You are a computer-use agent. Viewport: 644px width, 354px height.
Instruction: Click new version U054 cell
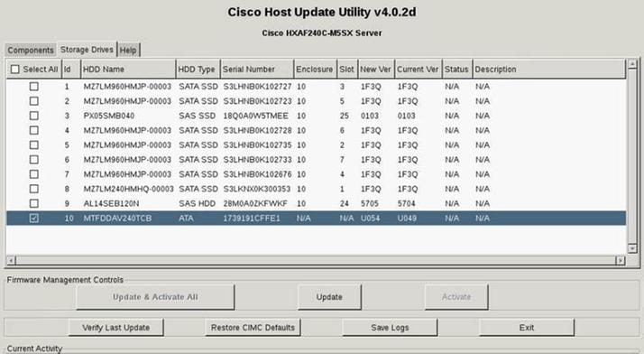pos(371,219)
